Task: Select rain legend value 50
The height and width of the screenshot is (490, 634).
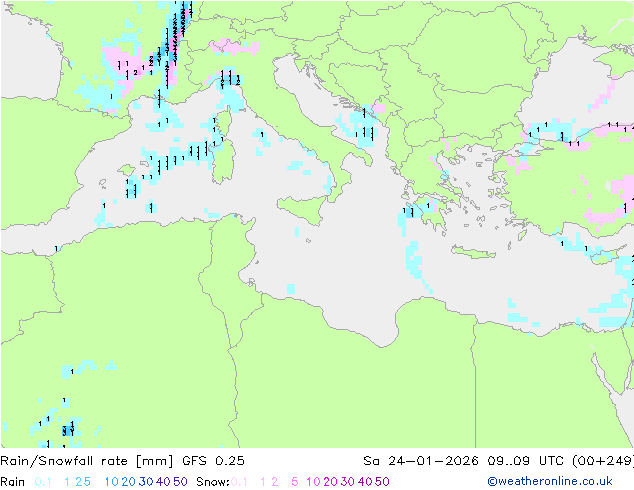Action: pos(180,482)
